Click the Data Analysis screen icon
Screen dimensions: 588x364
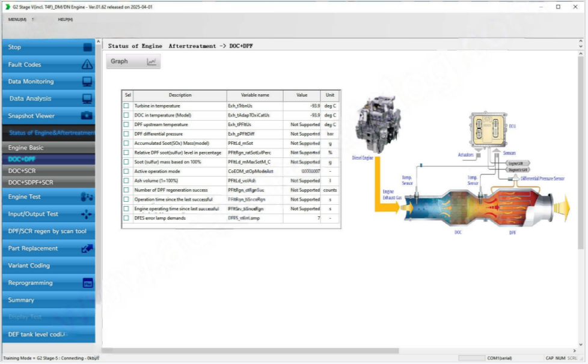87,99
